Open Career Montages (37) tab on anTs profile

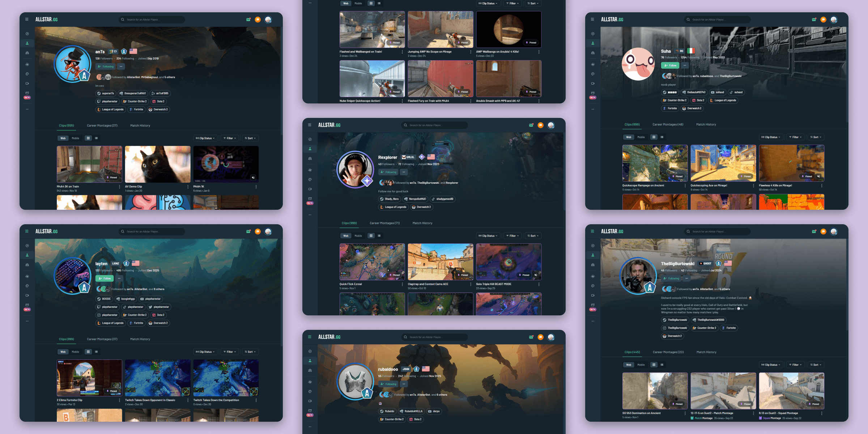point(102,125)
